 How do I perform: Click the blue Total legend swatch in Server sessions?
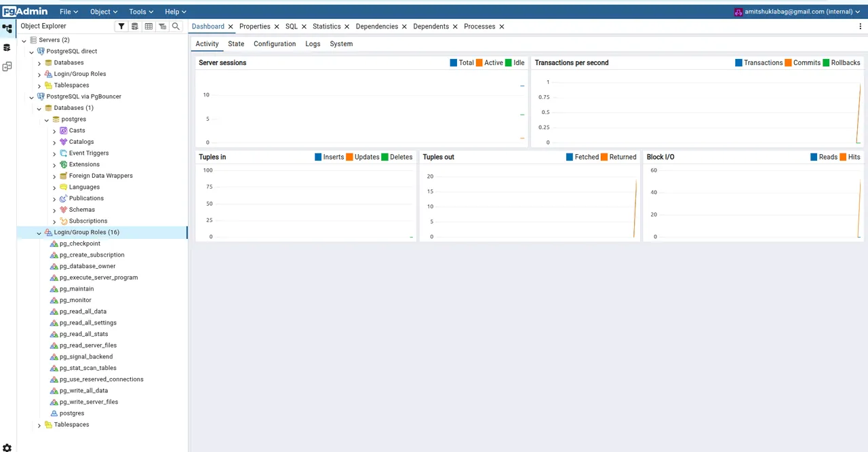[x=454, y=62]
